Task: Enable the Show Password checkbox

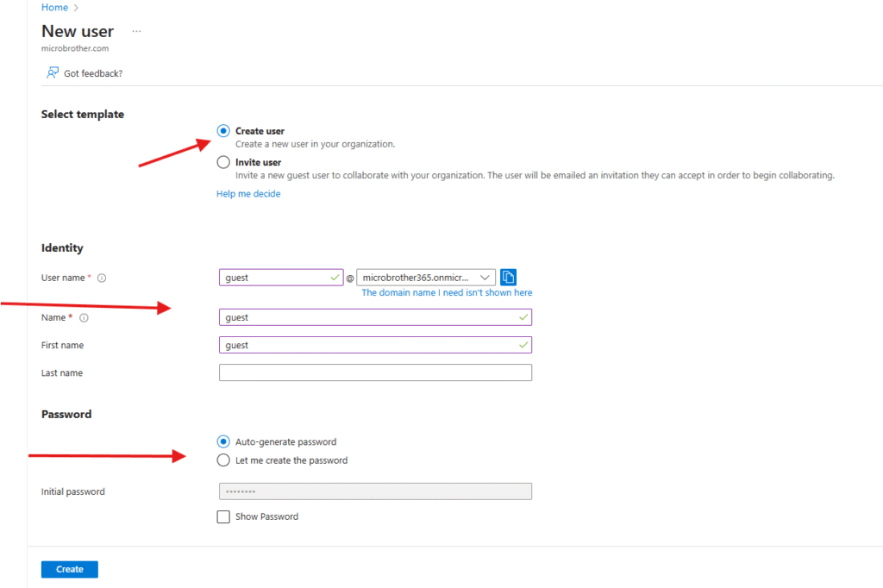Action: (223, 517)
